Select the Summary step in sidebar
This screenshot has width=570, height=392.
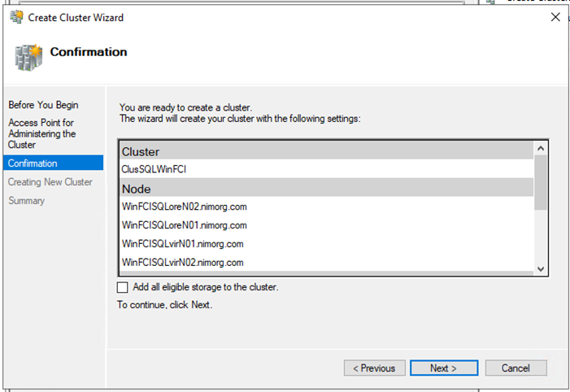click(x=27, y=201)
